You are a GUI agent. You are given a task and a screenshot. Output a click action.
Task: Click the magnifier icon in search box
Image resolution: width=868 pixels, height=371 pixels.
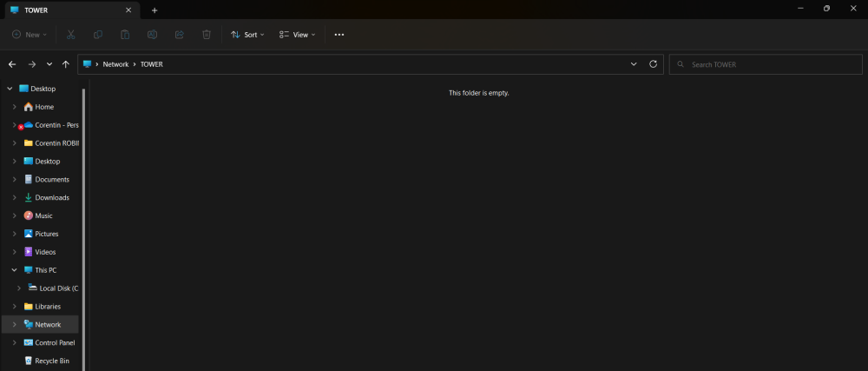pos(681,64)
